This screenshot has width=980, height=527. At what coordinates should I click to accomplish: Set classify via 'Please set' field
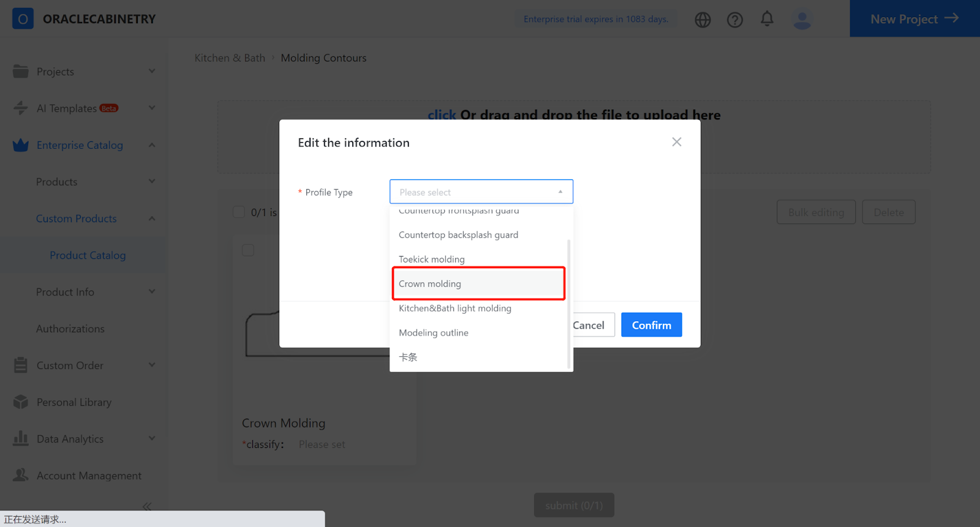click(322, 444)
